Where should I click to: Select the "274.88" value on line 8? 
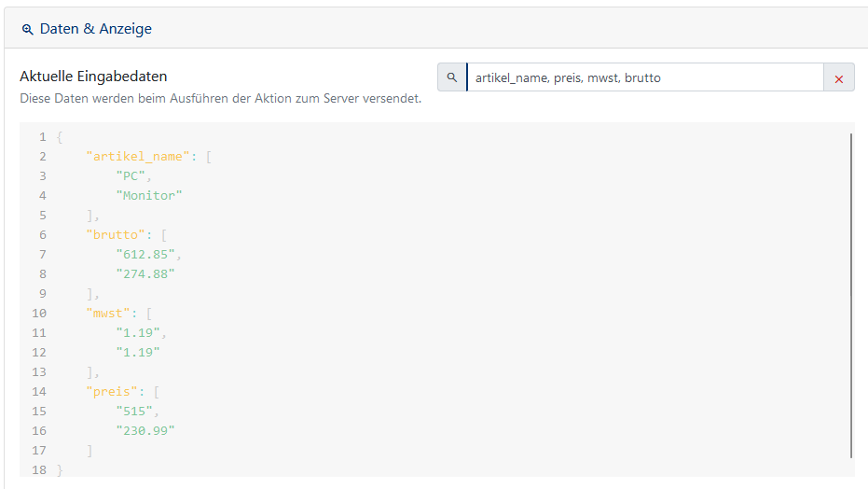click(x=145, y=274)
